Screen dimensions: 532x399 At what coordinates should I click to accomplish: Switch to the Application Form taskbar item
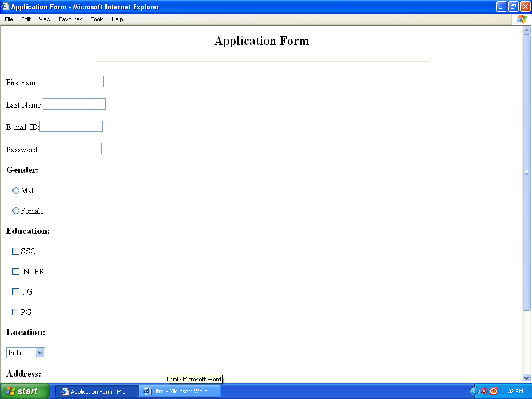point(96,391)
